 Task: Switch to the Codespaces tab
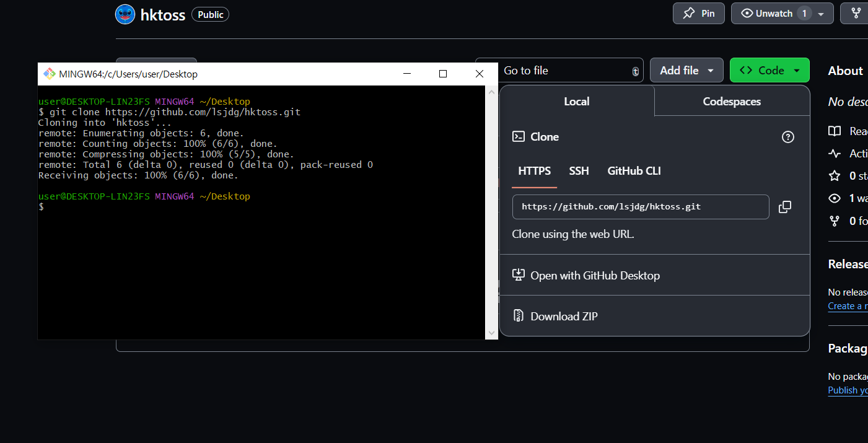[731, 101]
